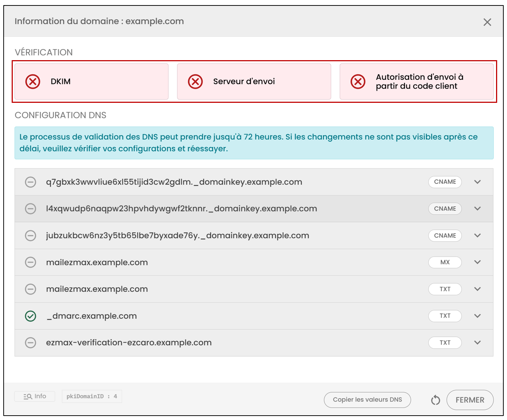This screenshot has height=420, width=507.
Task: Click the pending icon of the mailezmax MX record
Action: 31,262
